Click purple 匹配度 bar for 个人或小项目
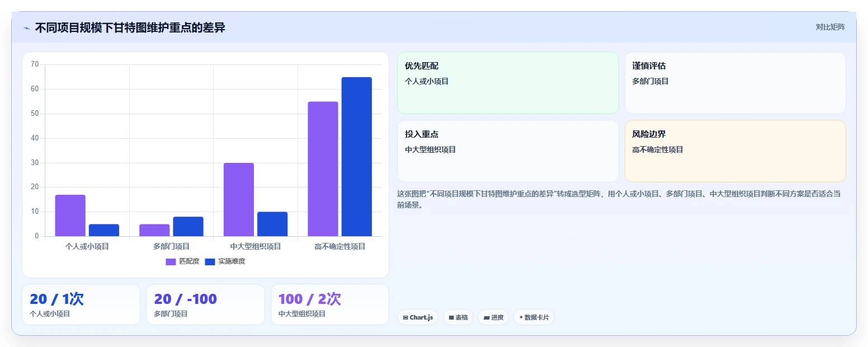Viewport: 868px width, 347px height. click(70, 215)
